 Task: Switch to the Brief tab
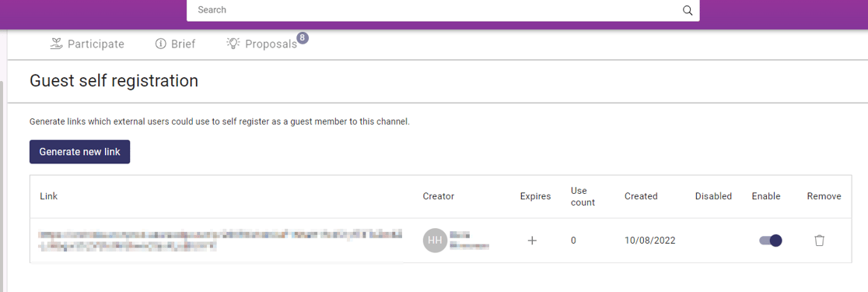pyautogui.click(x=176, y=44)
